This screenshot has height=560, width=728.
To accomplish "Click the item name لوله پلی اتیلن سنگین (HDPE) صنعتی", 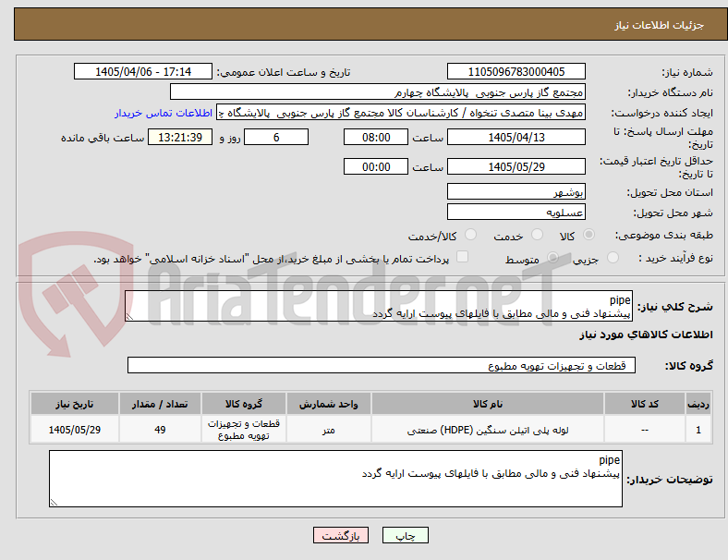I will click(488, 430).
